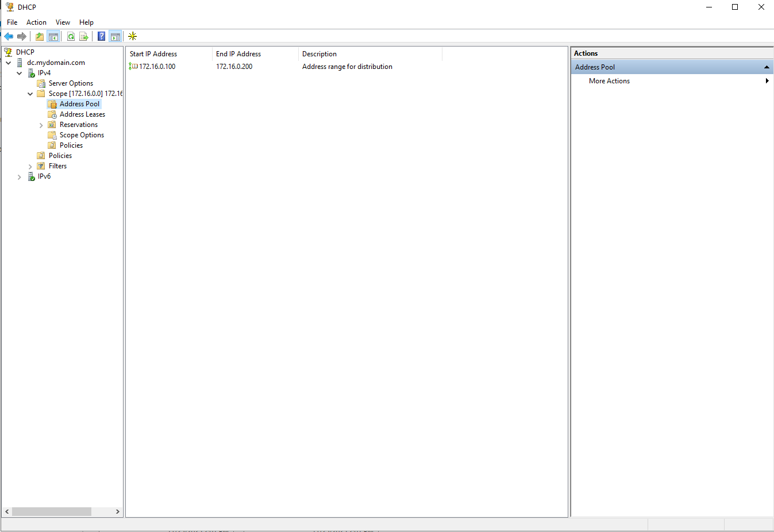Click the Back navigation arrow

pos(8,36)
